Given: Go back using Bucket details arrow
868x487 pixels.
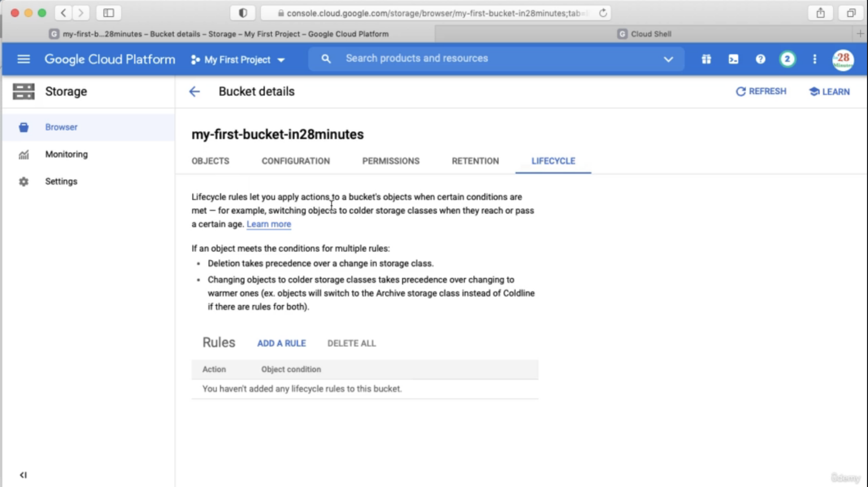Looking at the screenshot, I should [x=194, y=91].
